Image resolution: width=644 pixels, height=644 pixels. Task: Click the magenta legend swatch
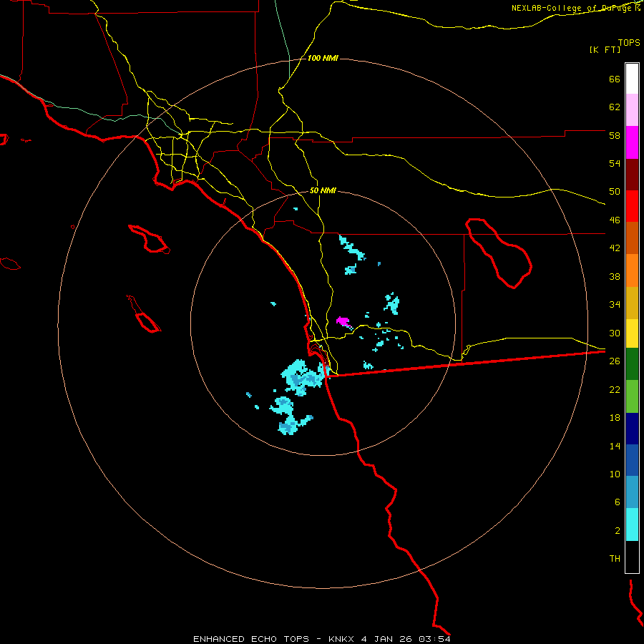tap(632, 142)
